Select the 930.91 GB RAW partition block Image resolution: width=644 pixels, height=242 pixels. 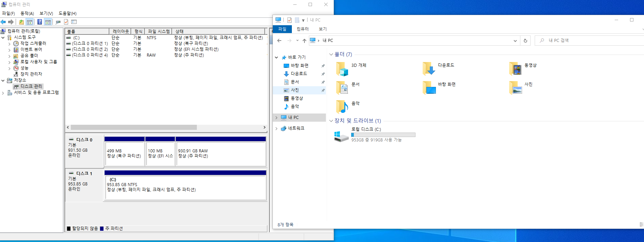tap(221, 153)
